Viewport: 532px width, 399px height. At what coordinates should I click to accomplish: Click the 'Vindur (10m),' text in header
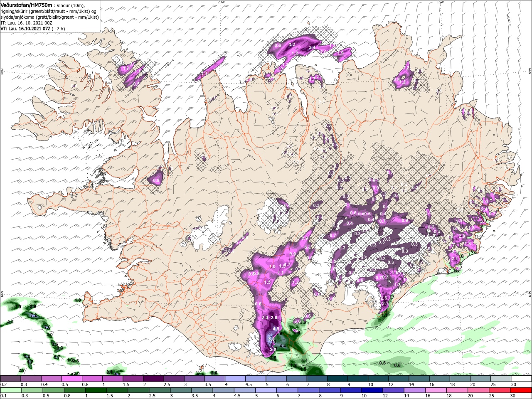[x=70, y=5]
